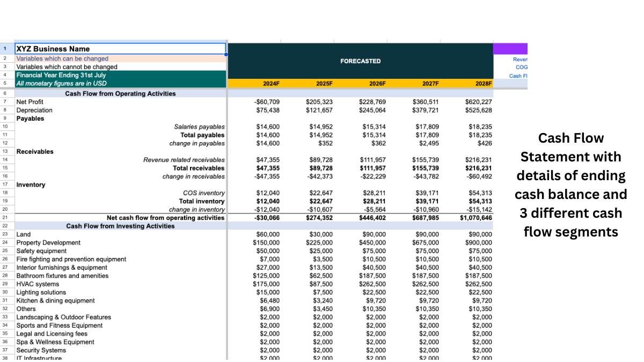Select 'Revenue related receivables' label

click(184, 160)
